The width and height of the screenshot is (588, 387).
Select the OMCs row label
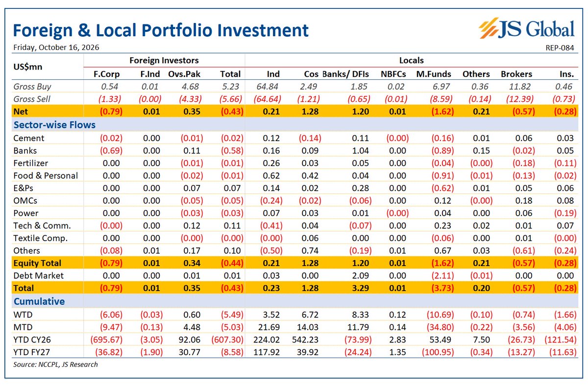tap(25, 200)
